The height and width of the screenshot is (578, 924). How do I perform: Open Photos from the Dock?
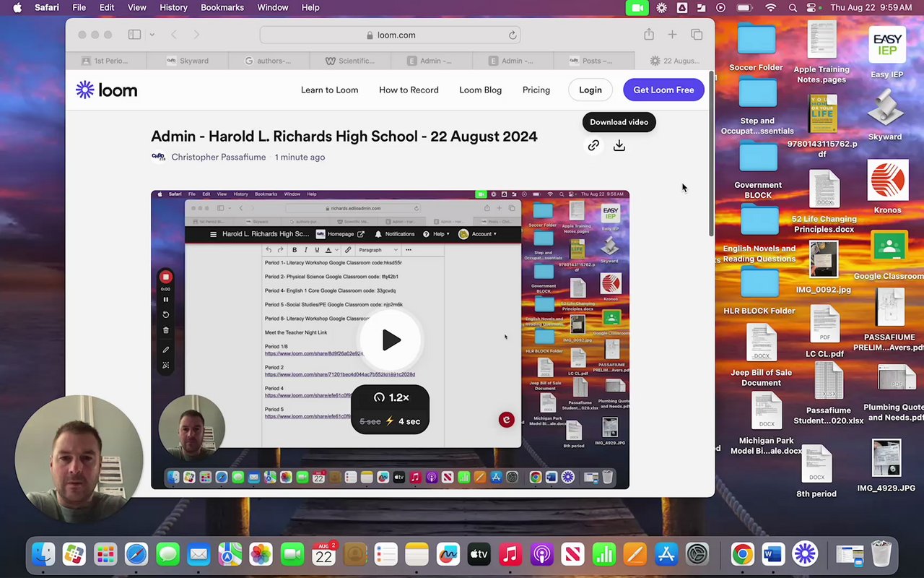click(x=261, y=555)
